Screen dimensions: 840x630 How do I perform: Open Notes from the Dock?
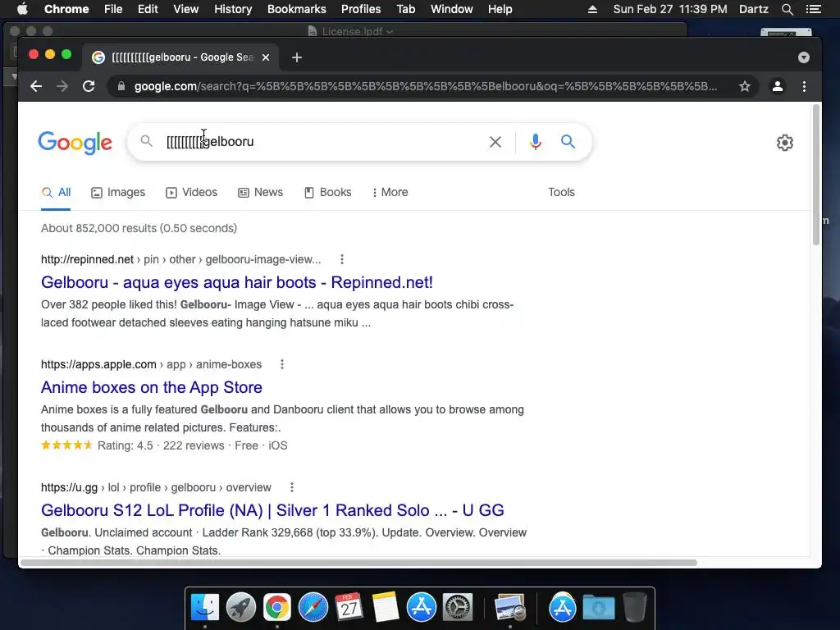tap(386, 608)
